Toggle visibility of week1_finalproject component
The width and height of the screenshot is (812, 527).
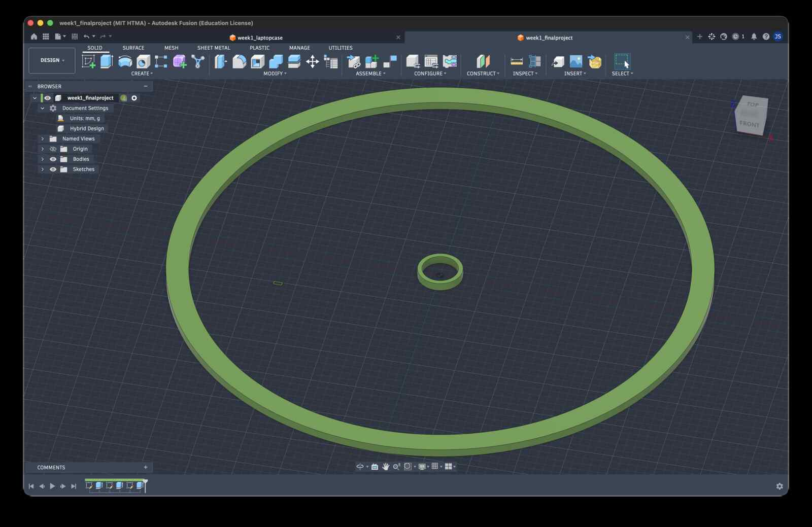(x=48, y=98)
